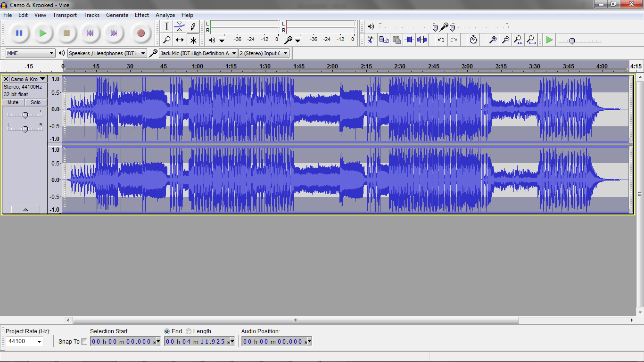This screenshot has width=644, height=362.
Task: Adjust the track gain slider
Action: [25, 114]
